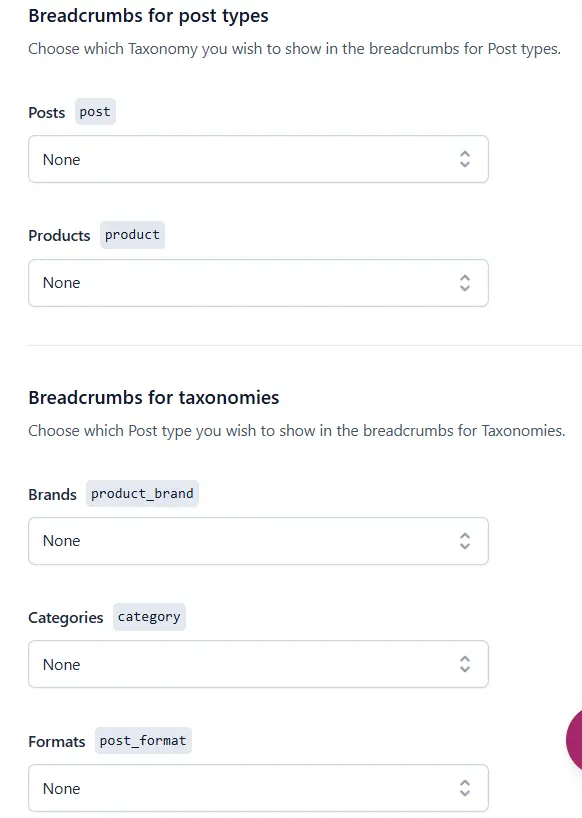Open the post type dropdown under Brands
582x818 pixels.
[258, 541]
